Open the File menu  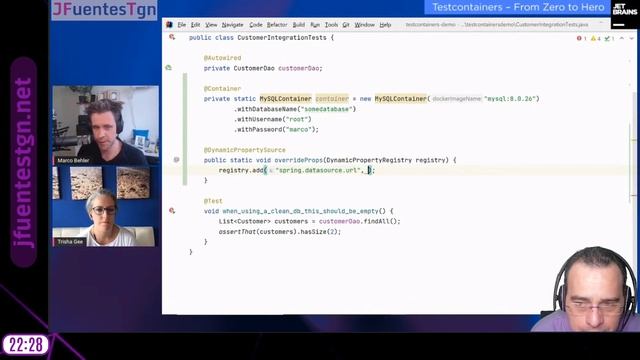click(x=182, y=25)
